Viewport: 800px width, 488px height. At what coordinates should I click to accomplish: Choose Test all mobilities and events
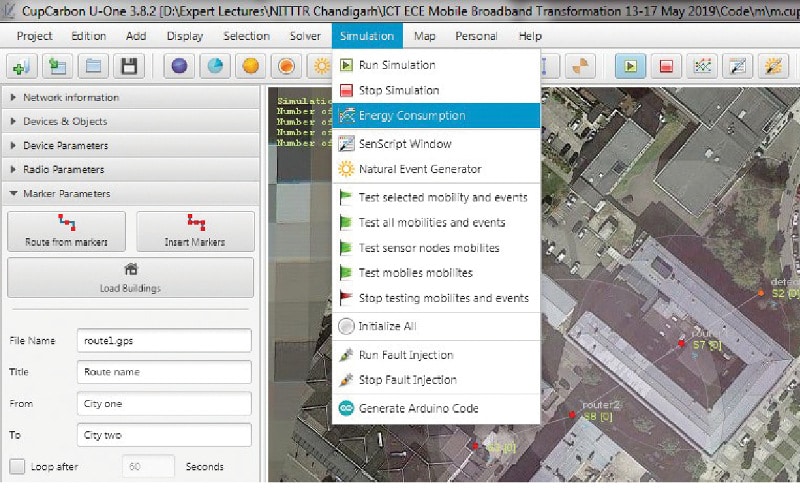tap(431, 223)
